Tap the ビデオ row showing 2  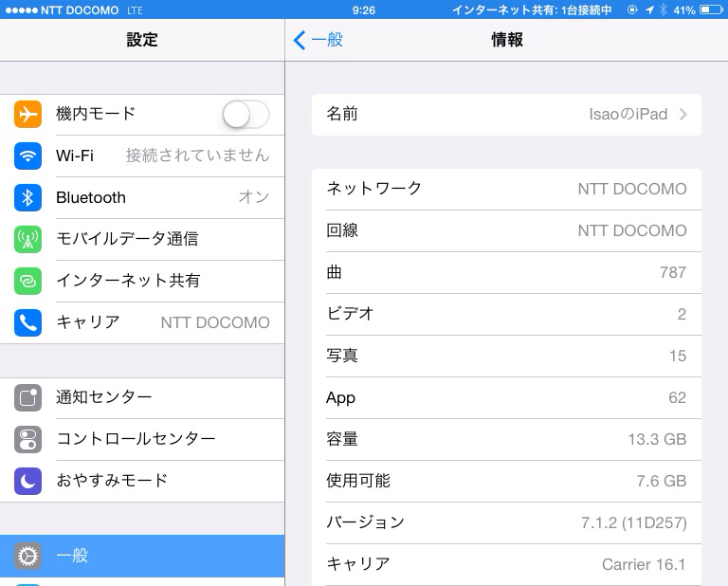pyautogui.click(x=506, y=315)
